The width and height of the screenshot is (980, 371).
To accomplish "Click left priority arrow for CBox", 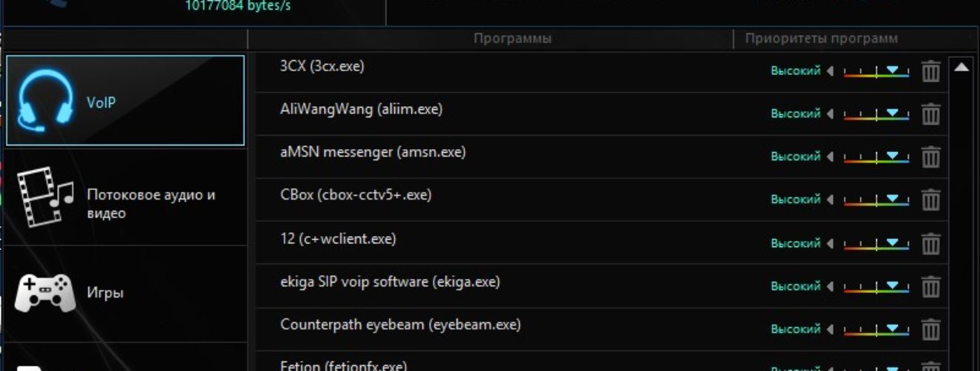I will pyautogui.click(x=830, y=200).
